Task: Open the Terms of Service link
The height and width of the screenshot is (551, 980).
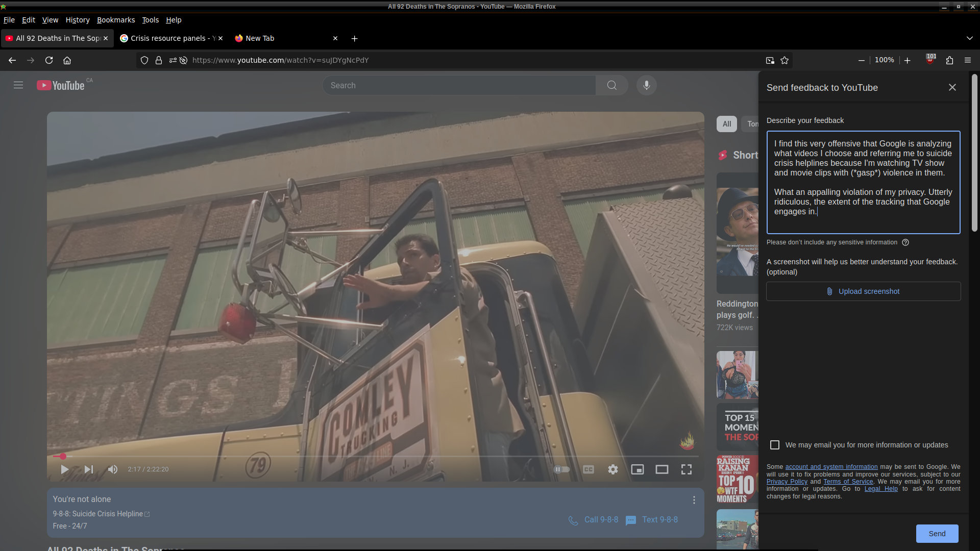Action: [x=848, y=482]
